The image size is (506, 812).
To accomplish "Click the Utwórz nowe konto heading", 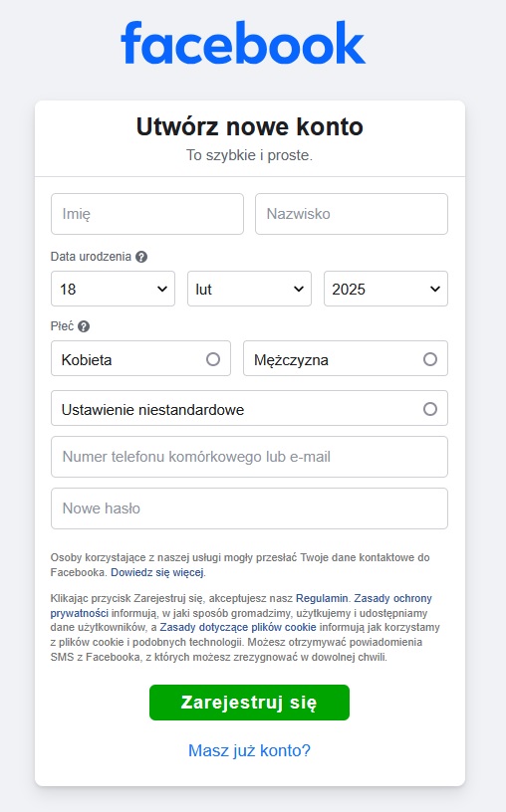I will coord(249,127).
